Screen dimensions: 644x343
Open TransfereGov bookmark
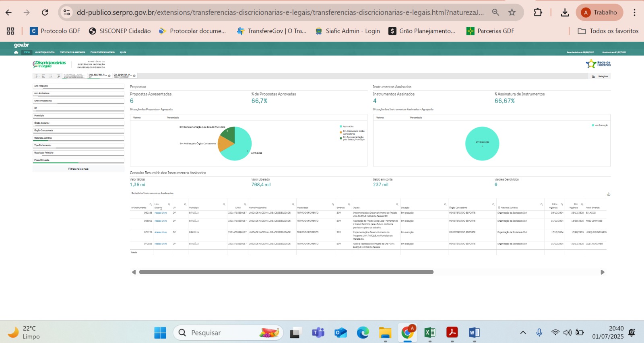tap(271, 31)
